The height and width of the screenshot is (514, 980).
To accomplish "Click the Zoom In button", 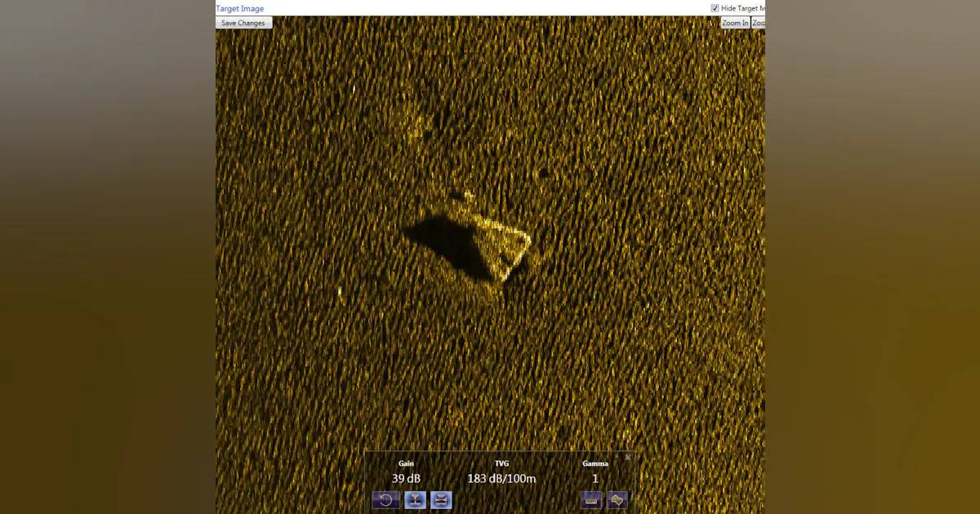I will [x=735, y=23].
